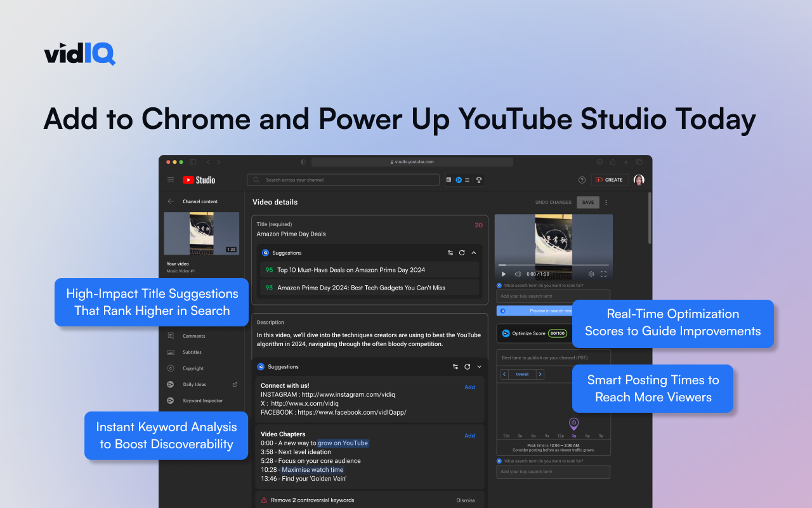Click the SAVE button
Screen dimensions: 812x508
pos(588,203)
